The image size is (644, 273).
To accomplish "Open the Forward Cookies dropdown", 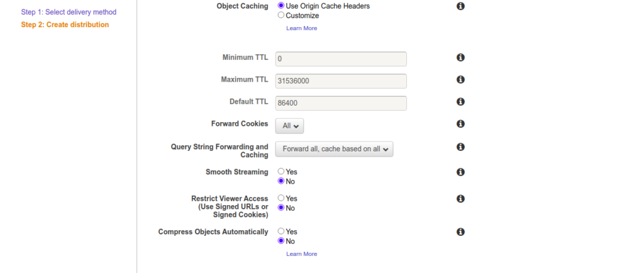I will 289,126.
